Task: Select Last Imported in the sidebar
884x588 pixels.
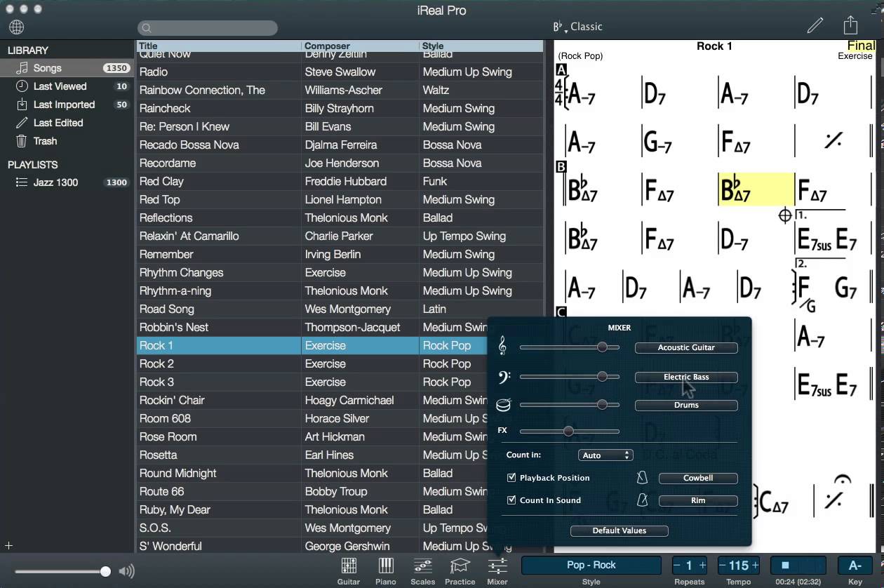Action: (x=67, y=105)
